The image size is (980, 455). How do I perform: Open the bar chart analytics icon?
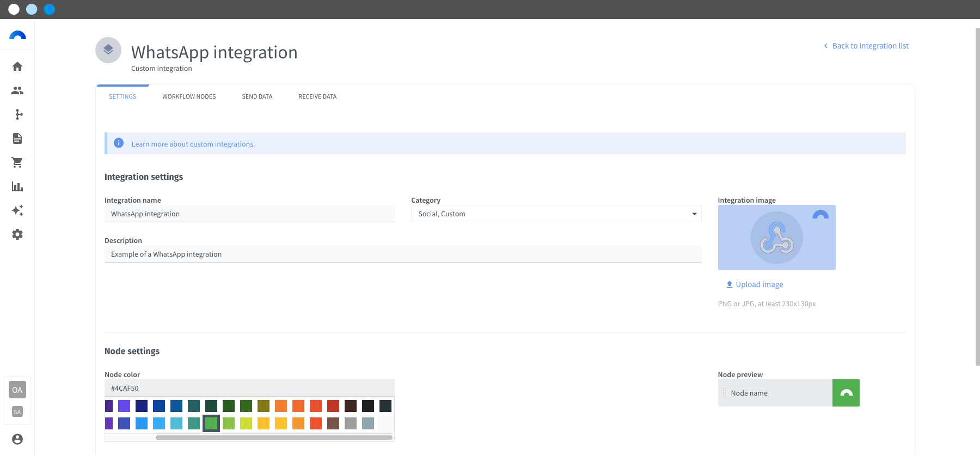point(17,186)
